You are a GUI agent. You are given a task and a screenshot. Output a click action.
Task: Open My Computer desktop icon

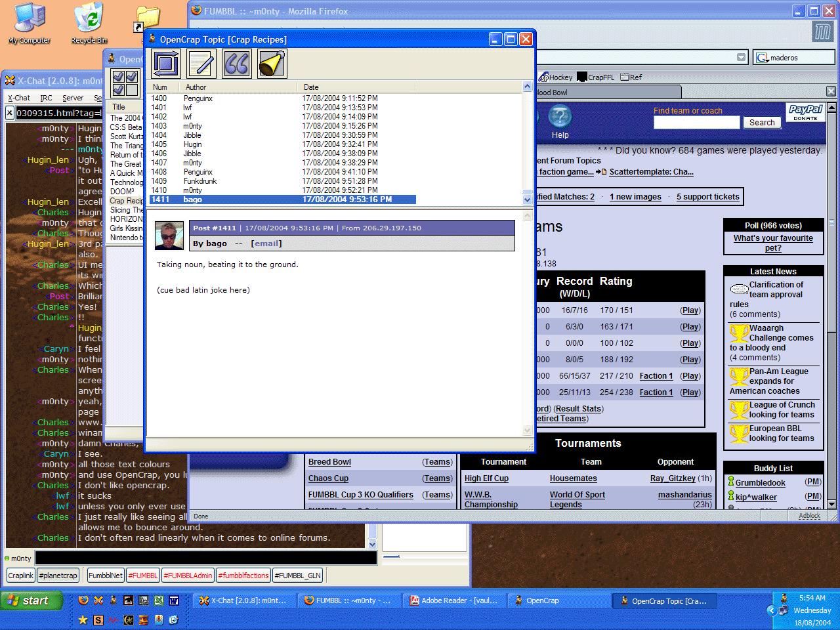tap(30, 24)
